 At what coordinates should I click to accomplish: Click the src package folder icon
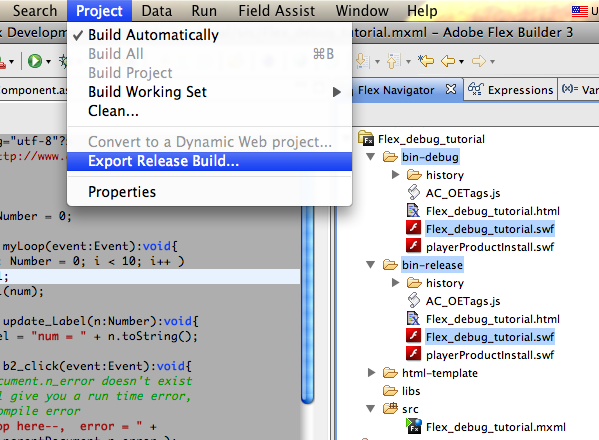[390, 408]
